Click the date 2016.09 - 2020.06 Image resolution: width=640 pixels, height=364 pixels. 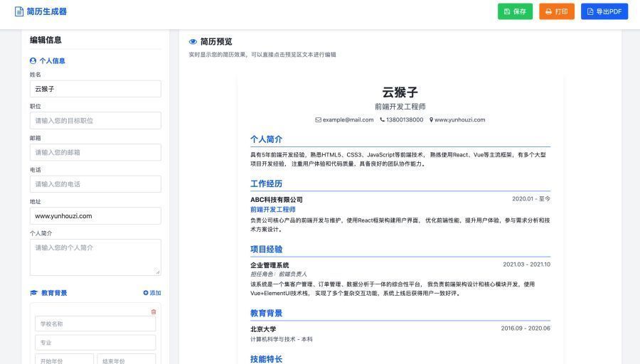pos(526,328)
